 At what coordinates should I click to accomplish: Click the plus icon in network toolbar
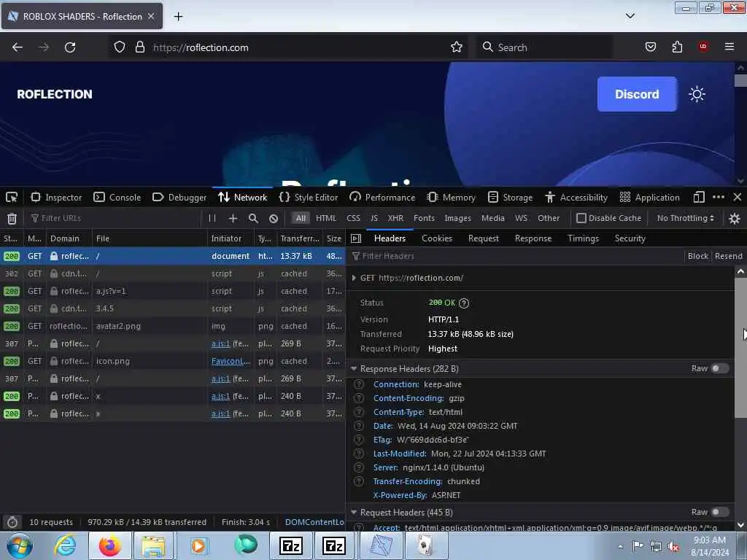[233, 218]
